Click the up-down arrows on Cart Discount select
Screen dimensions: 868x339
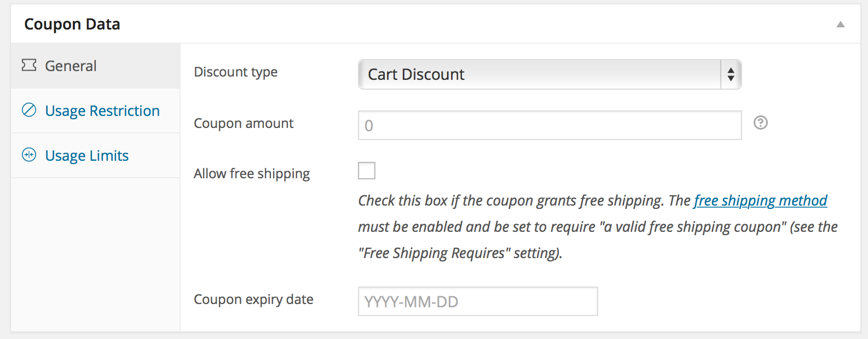[x=731, y=74]
